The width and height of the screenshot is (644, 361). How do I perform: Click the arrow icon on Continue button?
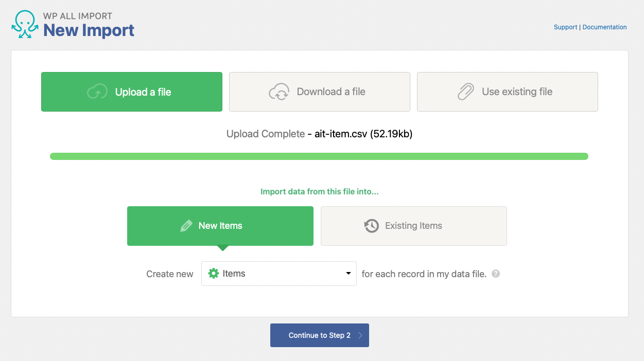[x=360, y=335]
